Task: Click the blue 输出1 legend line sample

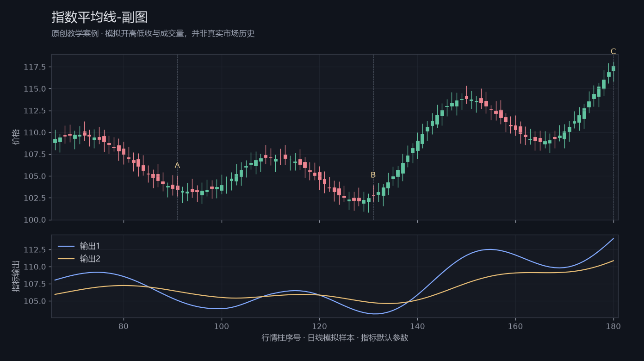Action: point(66,246)
